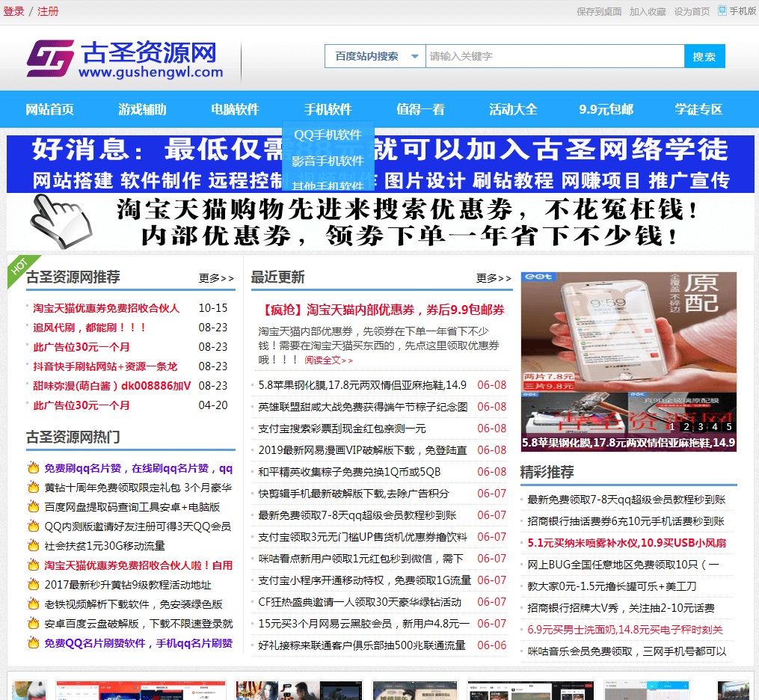Click the red HOT corner ribbon badge
This screenshot has width=759, height=700.
tap(18, 269)
